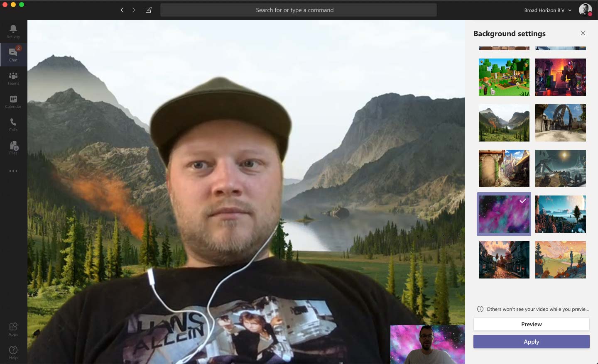This screenshot has width=598, height=364.
Task: Open the Help icon
Action: click(13, 352)
